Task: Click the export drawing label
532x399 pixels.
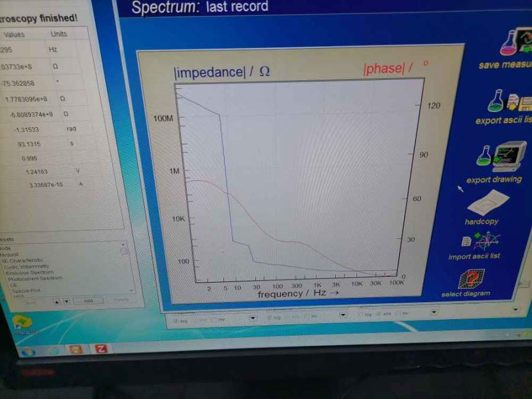Action: (494, 180)
